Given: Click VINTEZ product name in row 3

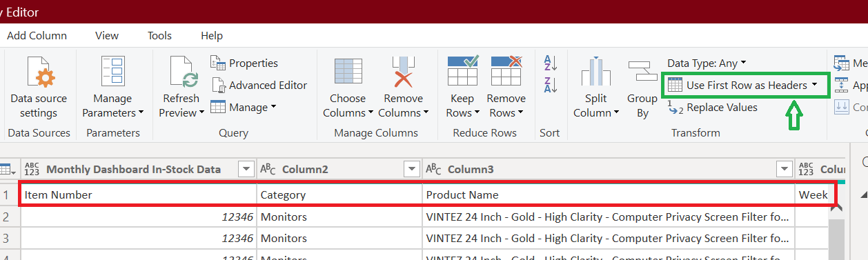Looking at the screenshot, I should (608, 239).
